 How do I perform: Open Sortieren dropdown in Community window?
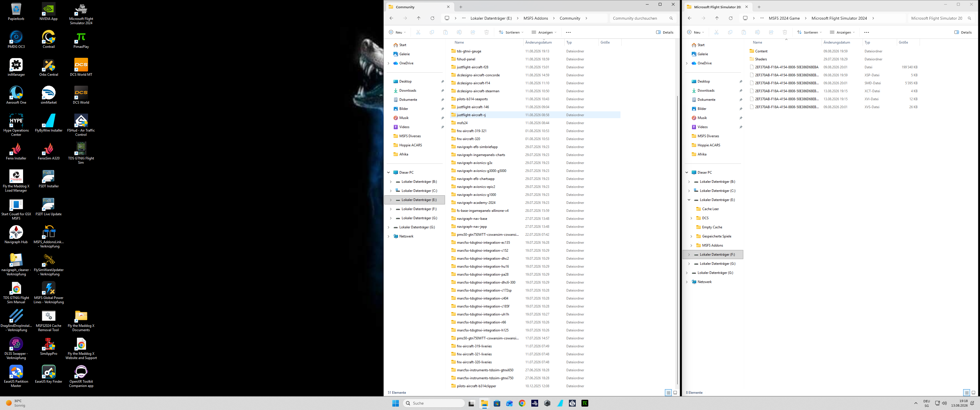(511, 32)
